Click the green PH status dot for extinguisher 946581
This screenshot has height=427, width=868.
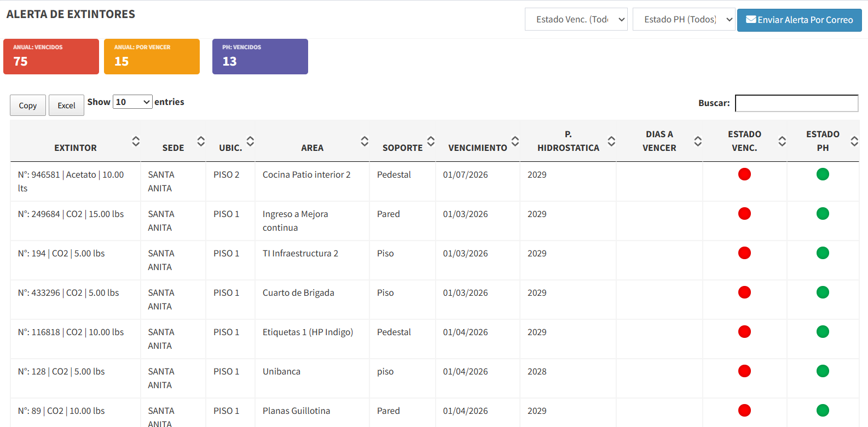823,174
